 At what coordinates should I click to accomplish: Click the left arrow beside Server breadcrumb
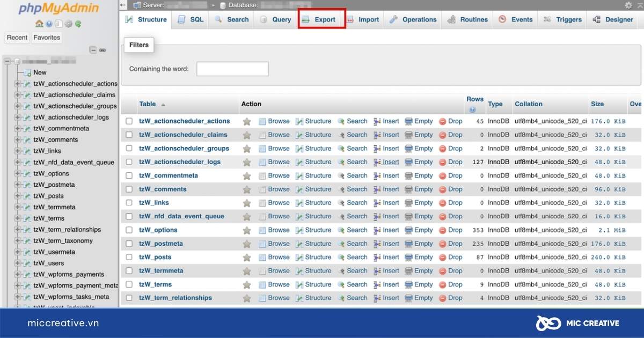(123, 5)
